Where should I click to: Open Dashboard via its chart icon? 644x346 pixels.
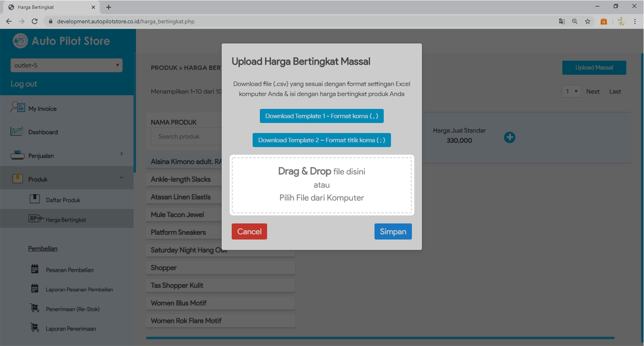click(x=17, y=131)
